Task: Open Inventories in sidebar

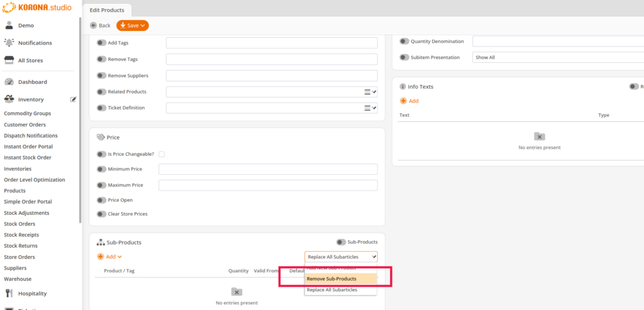Action: tap(18, 169)
